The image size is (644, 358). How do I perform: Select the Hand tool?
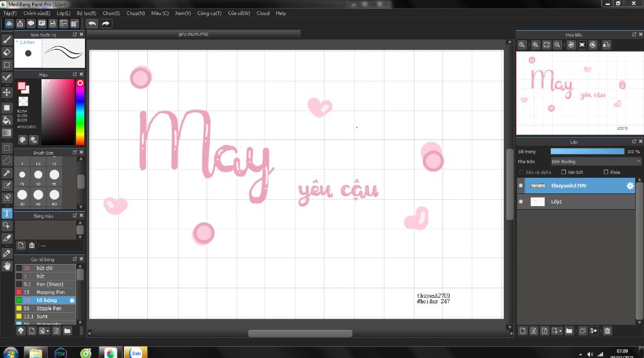coord(6,266)
